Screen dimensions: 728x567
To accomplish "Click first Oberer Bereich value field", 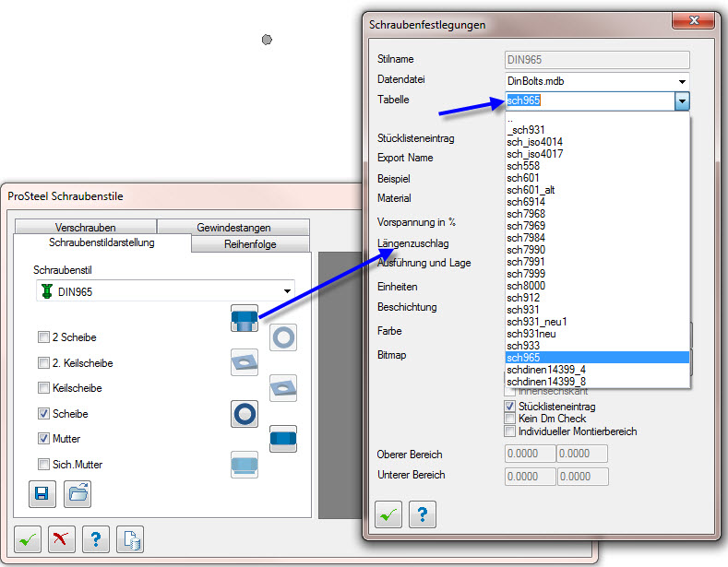I will point(531,454).
